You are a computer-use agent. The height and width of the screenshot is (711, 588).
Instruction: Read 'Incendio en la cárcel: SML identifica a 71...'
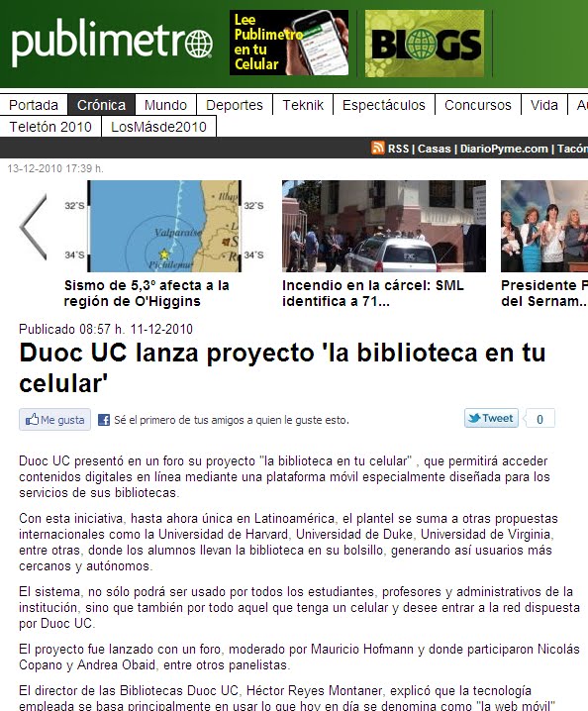click(372, 293)
